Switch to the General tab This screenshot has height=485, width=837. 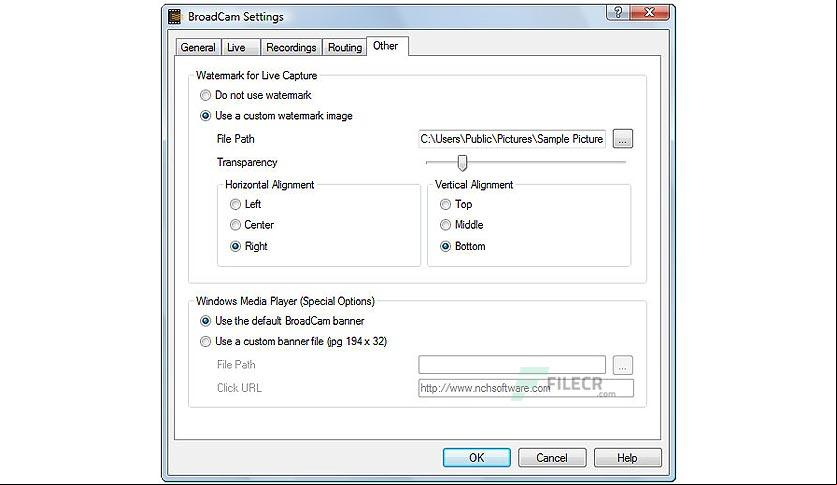[x=198, y=47]
